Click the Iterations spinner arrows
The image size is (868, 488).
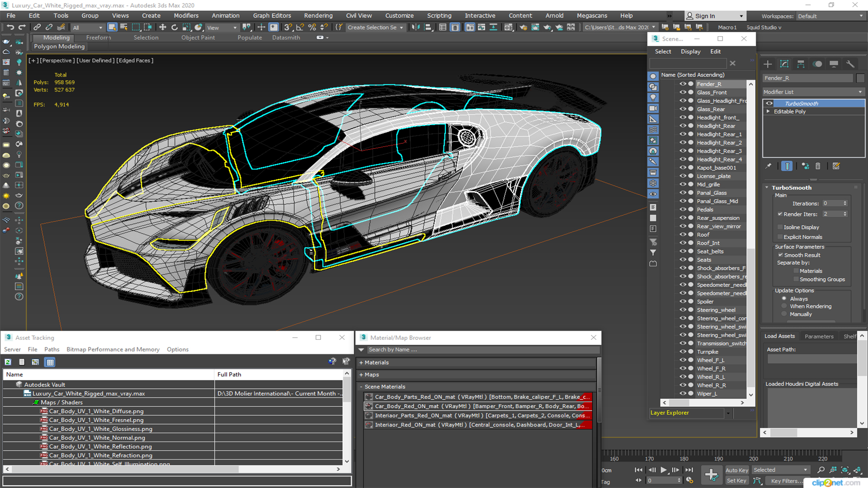coord(844,203)
